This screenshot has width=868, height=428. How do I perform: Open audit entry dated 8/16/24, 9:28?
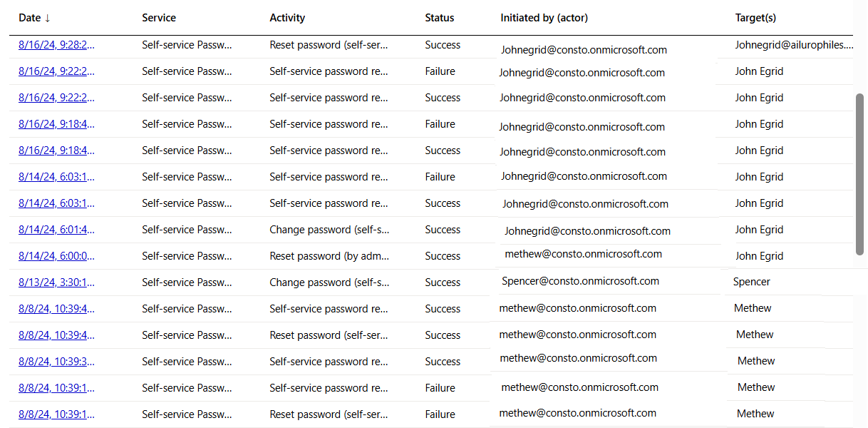[56, 44]
